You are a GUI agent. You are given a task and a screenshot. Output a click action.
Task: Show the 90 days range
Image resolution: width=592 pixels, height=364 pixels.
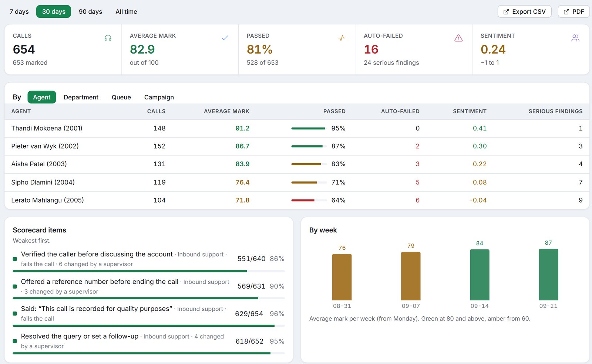[x=90, y=11]
